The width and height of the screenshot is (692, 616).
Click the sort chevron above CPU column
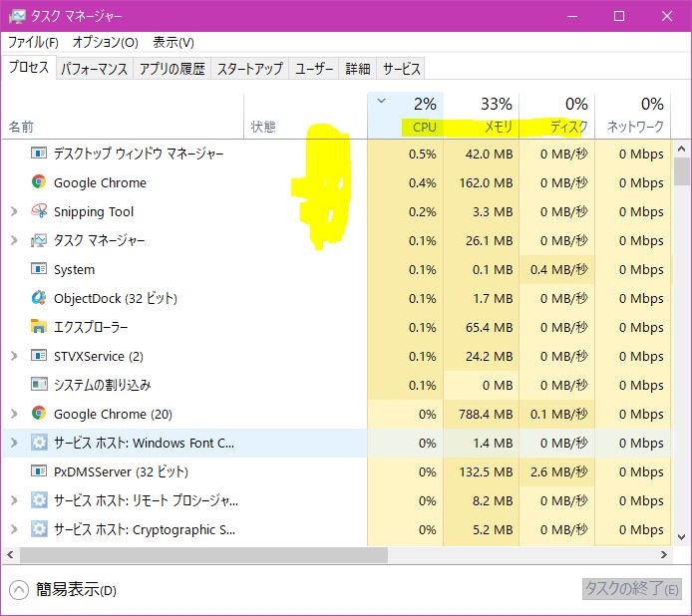(x=382, y=101)
